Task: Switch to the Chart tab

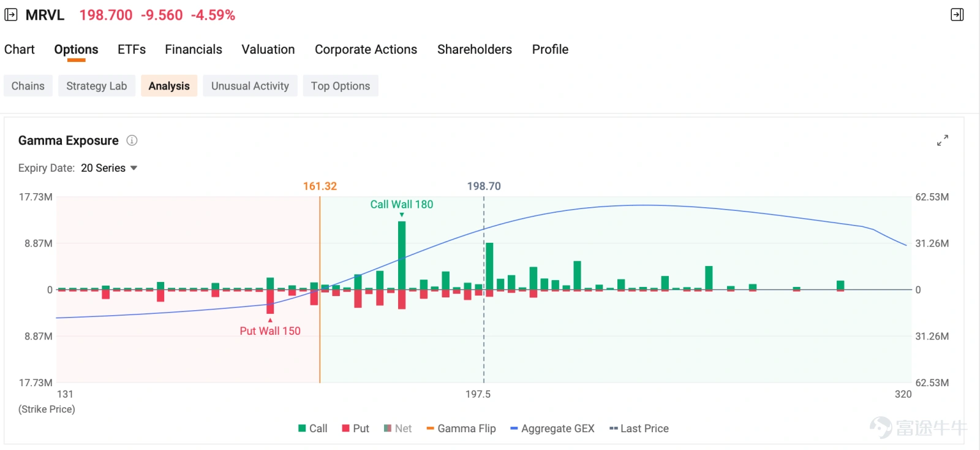Action: (x=20, y=50)
